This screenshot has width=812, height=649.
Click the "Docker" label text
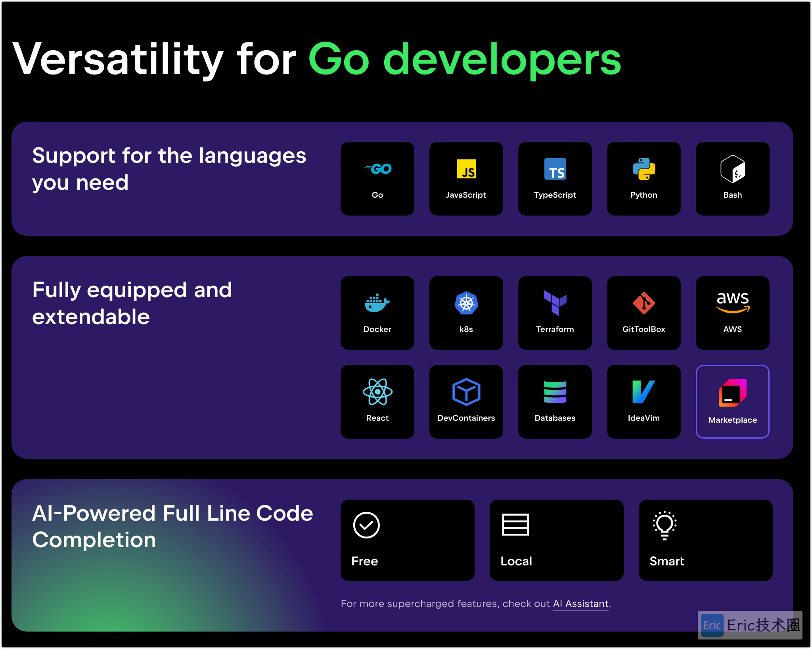(377, 329)
